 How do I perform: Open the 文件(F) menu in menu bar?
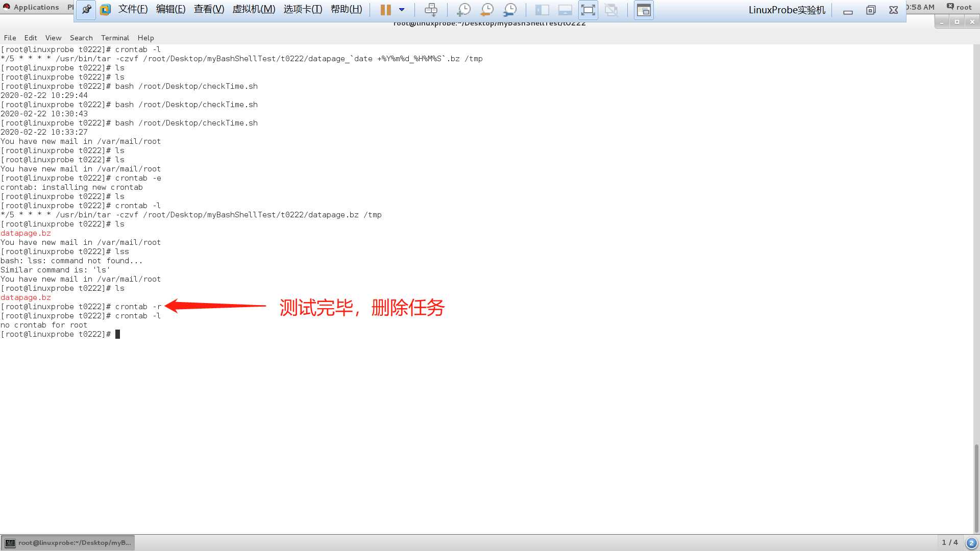[x=132, y=9]
